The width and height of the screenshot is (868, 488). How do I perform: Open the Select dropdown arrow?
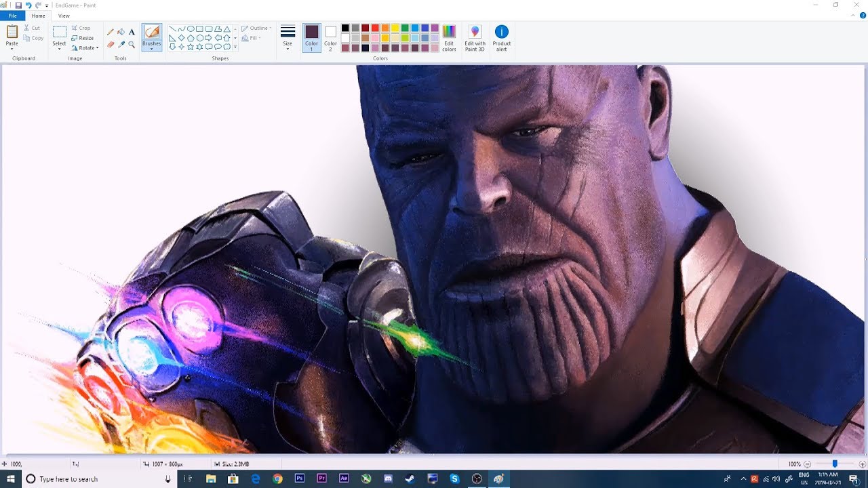[x=60, y=49]
